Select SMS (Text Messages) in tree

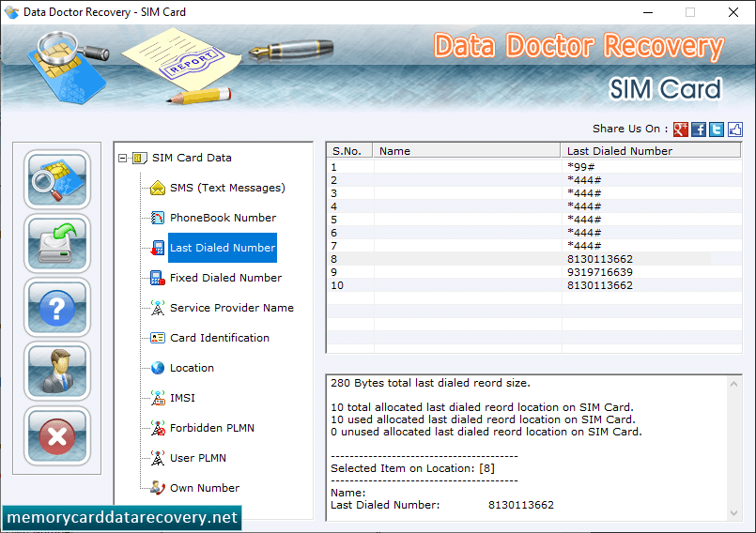[227, 188]
